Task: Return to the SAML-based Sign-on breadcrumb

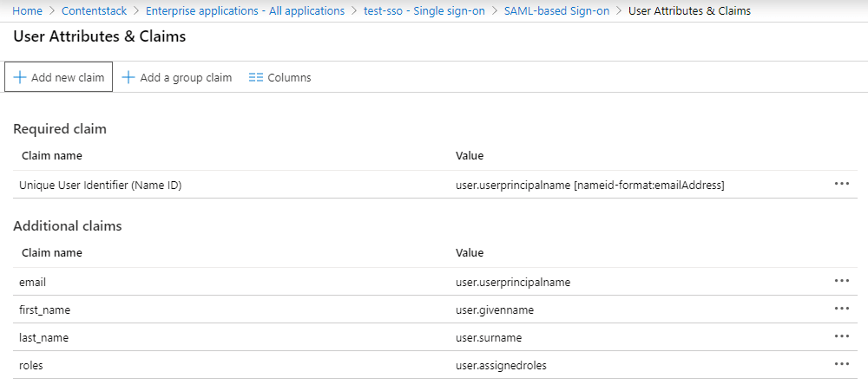Action: coord(557,11)
